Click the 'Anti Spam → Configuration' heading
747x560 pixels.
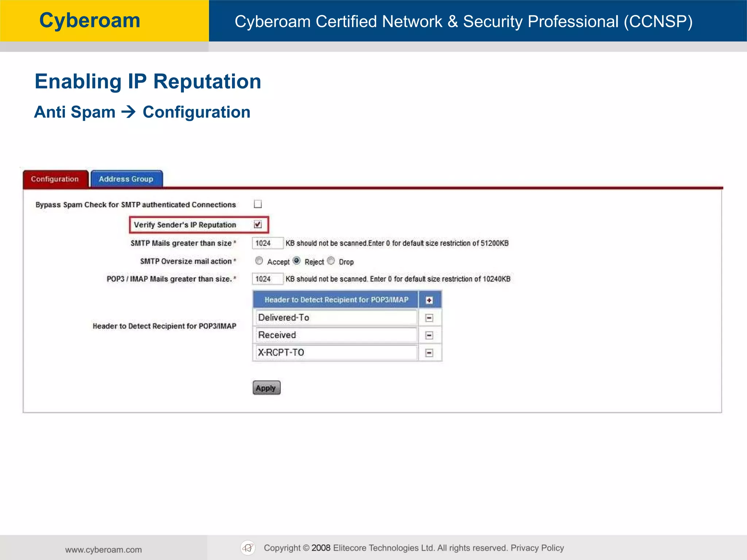point(142,112)
